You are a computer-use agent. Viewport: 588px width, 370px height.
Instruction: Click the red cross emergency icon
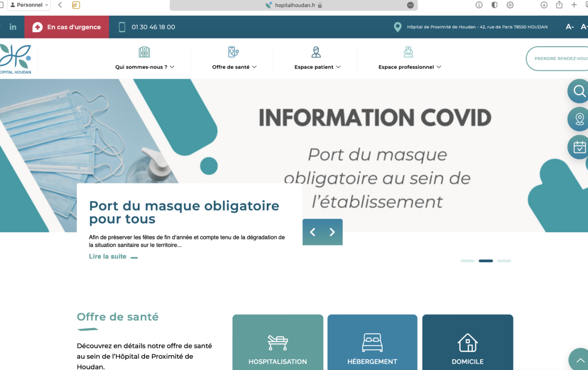tap(38, 27)
